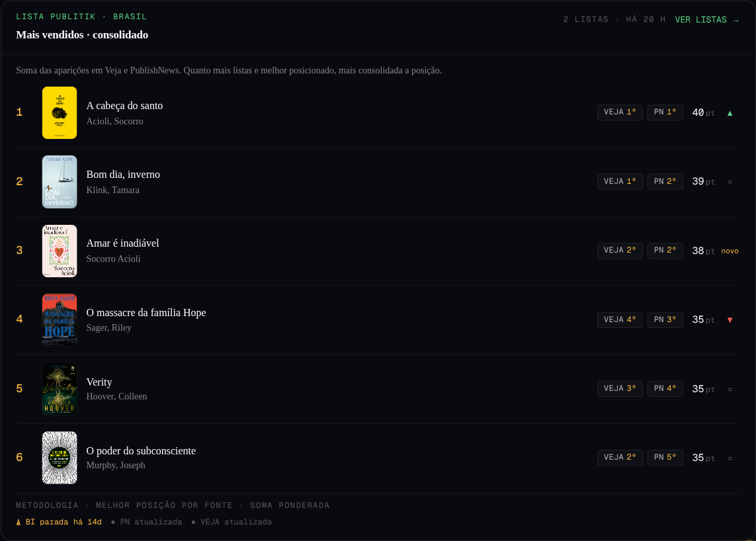756x541 pixels.
Task: Click the novo tag on Amar é inadiável
Action: pos(730,251)
